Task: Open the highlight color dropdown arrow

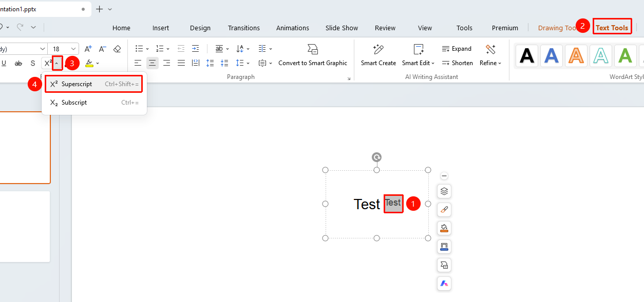Action: point(98,63)
